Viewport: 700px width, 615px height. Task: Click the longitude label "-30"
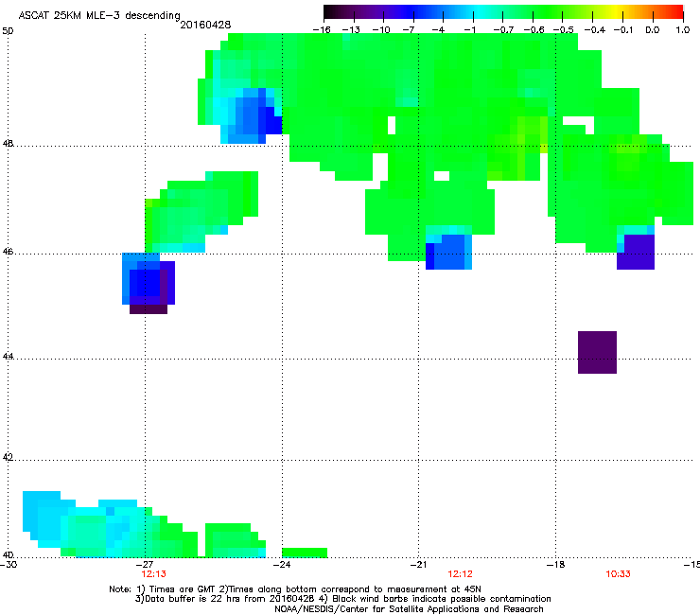pos(9,565)
